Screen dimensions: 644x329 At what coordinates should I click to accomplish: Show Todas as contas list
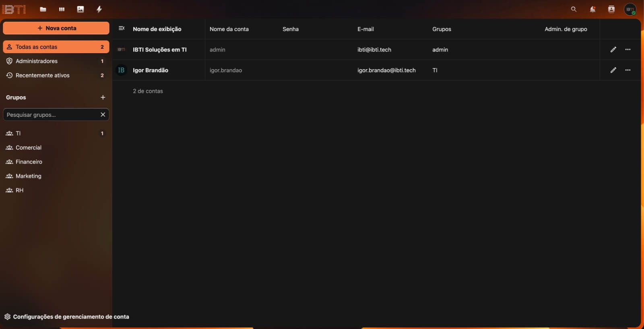coord(56,47)
